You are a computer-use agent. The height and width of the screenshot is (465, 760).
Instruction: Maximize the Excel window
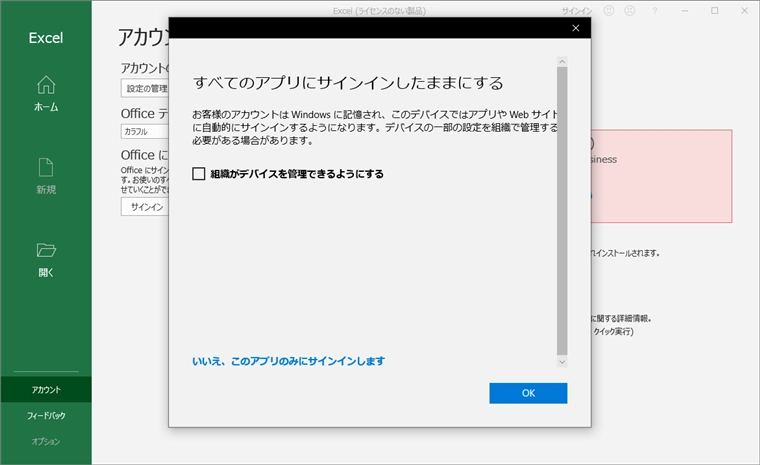pyautogui.click(x=714, y=11)
